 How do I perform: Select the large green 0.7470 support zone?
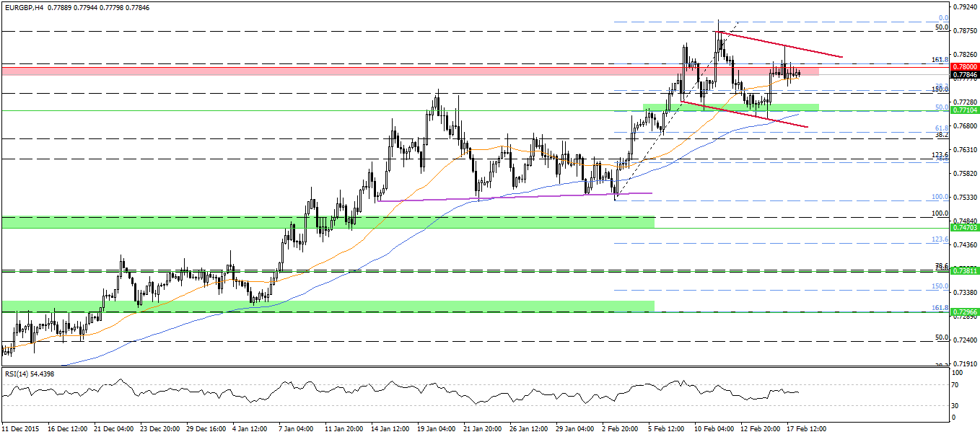(325, 222)
